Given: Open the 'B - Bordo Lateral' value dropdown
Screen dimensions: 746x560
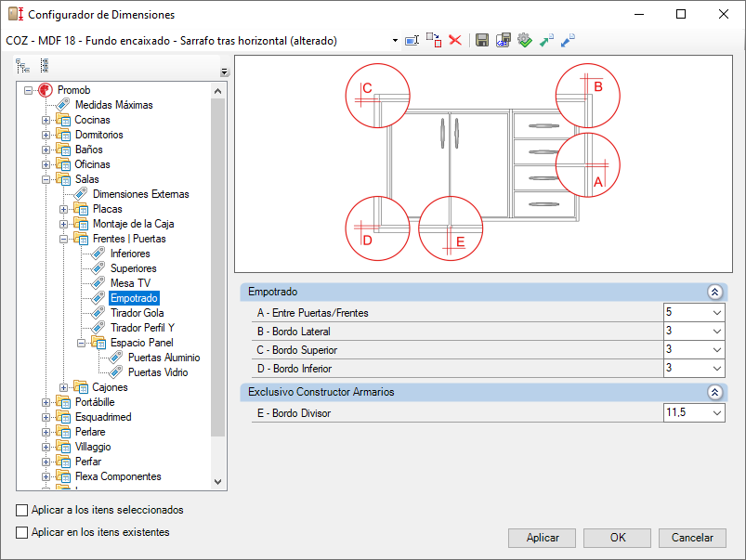Looking at the screenshot, I should point(717,332).
